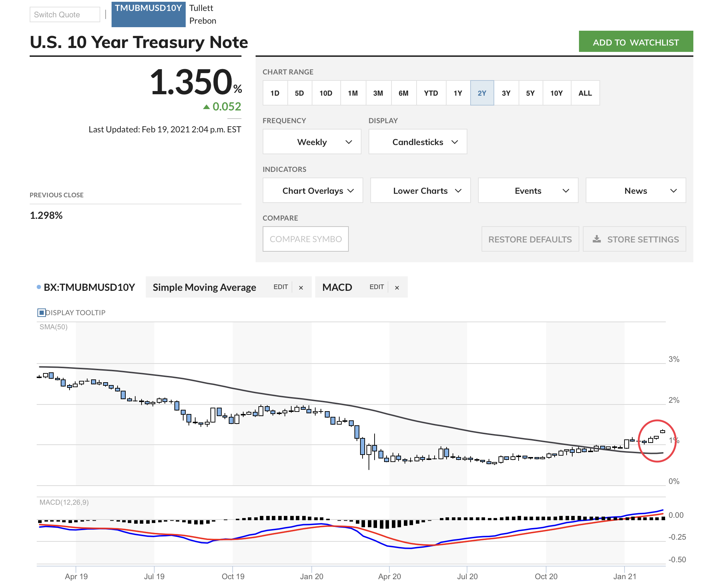Open the Weekly frequency dropdown
This screenshot has height=588, width=723.
[x=312, y=142]
